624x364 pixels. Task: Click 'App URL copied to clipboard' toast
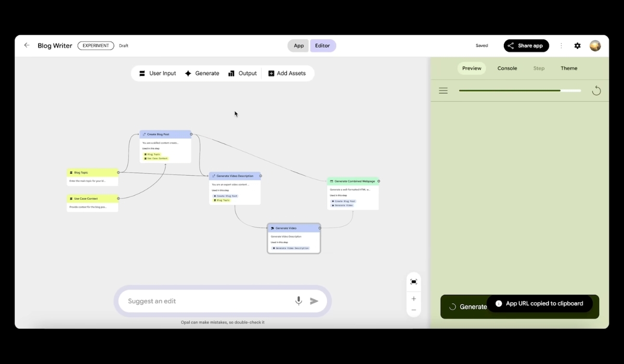(x=540, y=304)
